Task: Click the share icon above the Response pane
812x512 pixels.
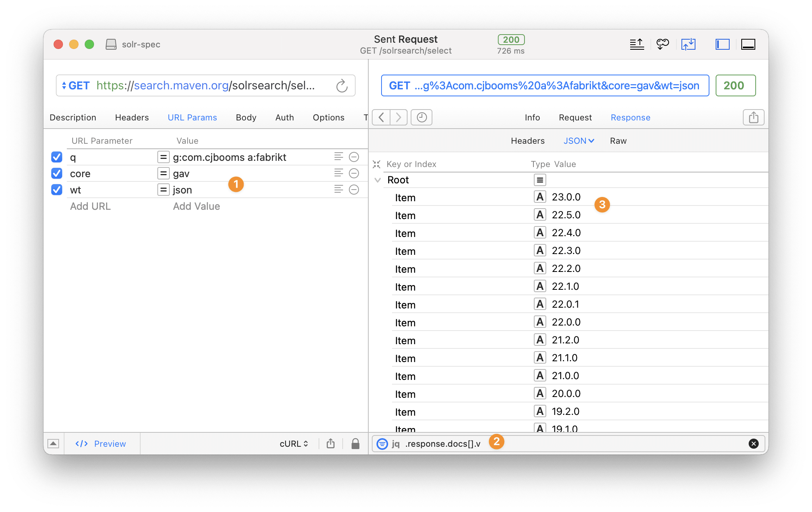Action: pyautogui.click(x=753, y=117)
